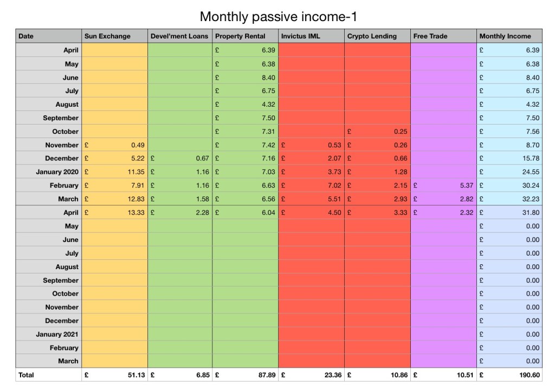Select the Sun Exchange total of 51.13
The height and width of the screenshot is (392, 555).
tap(114, 375)
